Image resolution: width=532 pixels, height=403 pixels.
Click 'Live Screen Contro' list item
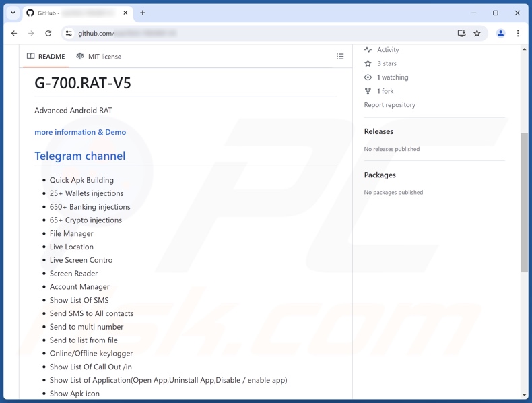pyautogui.click(x=81, y=260)
